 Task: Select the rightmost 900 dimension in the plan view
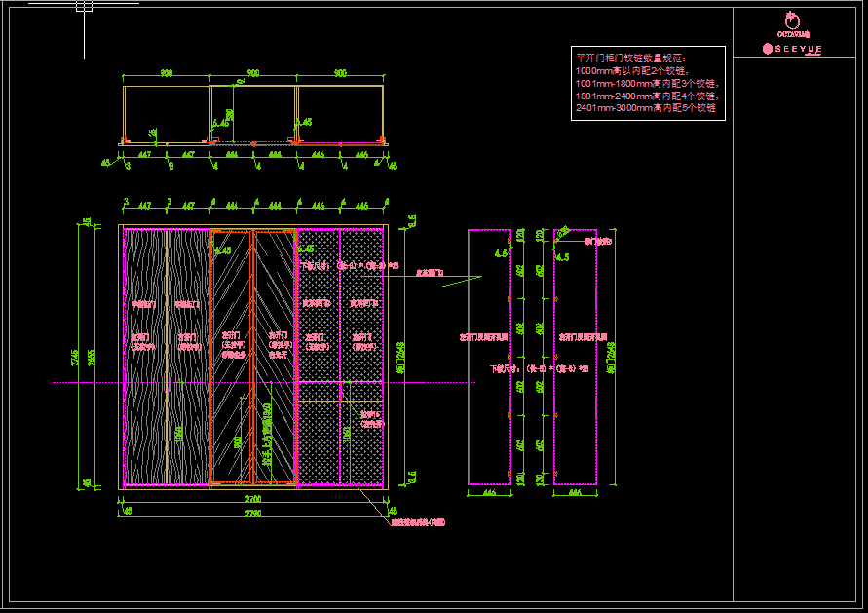(340, 73)
